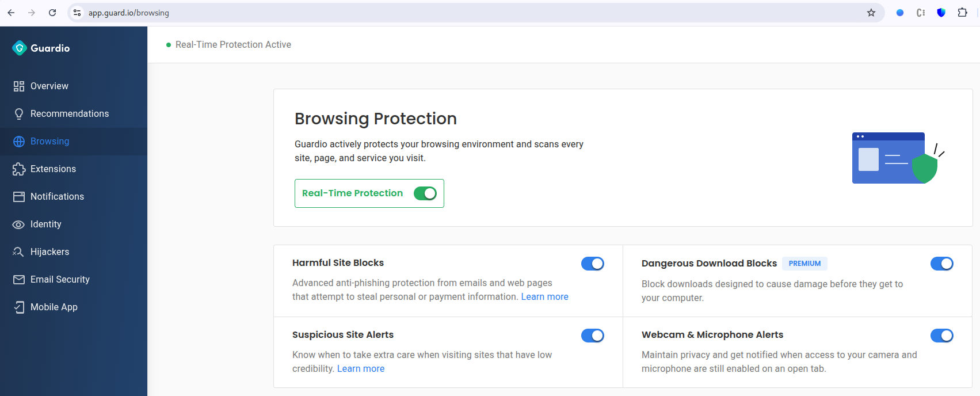Click the browser forward arrow
Image resolution: width=980 pixels, height=396 pixels.
(x=32, y=13)
